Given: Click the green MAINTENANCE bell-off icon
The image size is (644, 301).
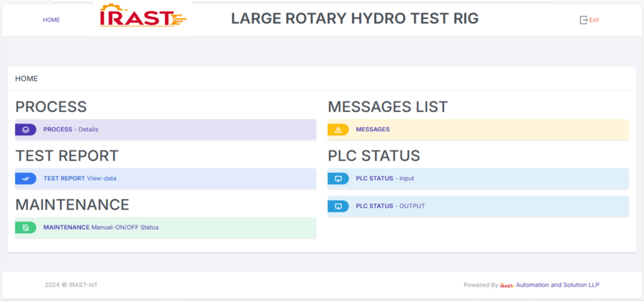Looking at the screenshot, I should point(25,227).
